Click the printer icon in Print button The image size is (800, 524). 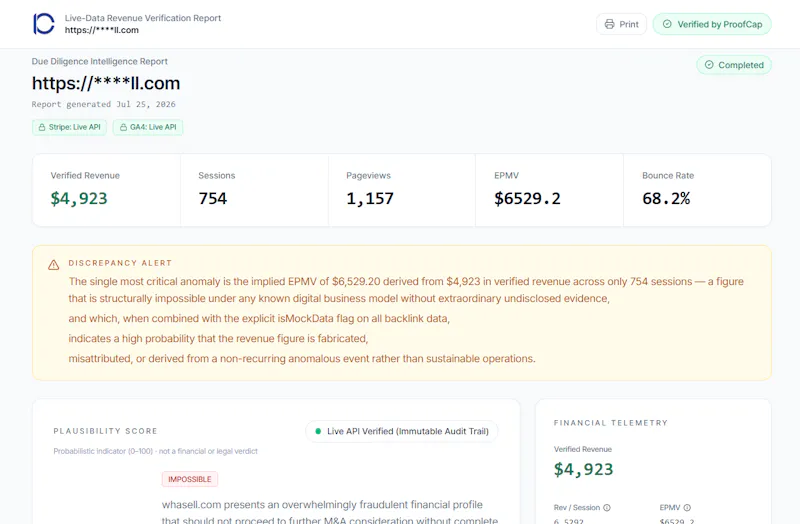pos(609,24)
